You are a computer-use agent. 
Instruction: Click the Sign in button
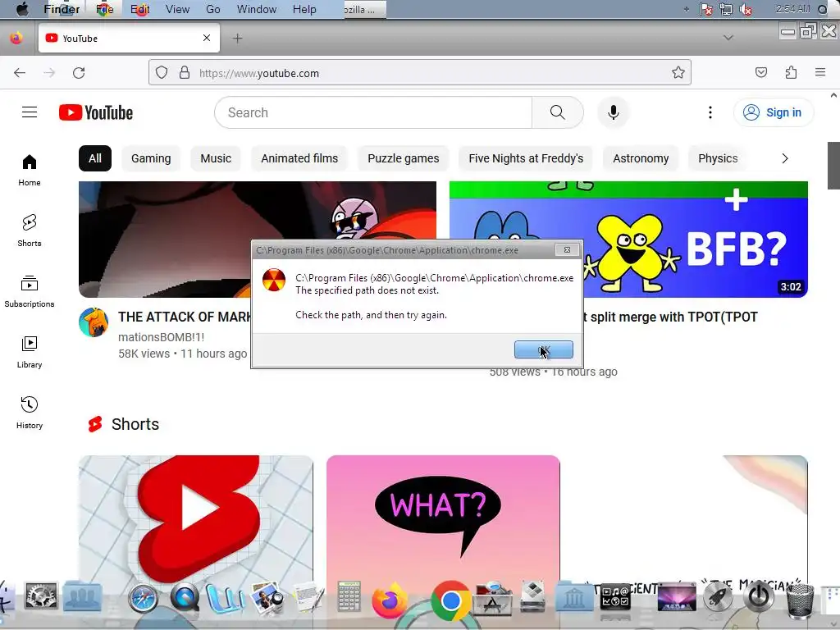(773, 112)
